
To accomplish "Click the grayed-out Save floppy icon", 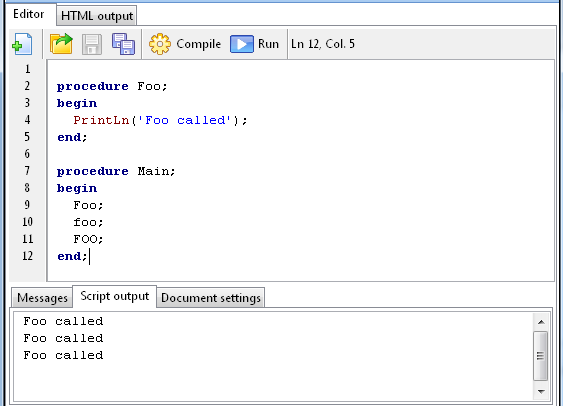I will (92, 44).
